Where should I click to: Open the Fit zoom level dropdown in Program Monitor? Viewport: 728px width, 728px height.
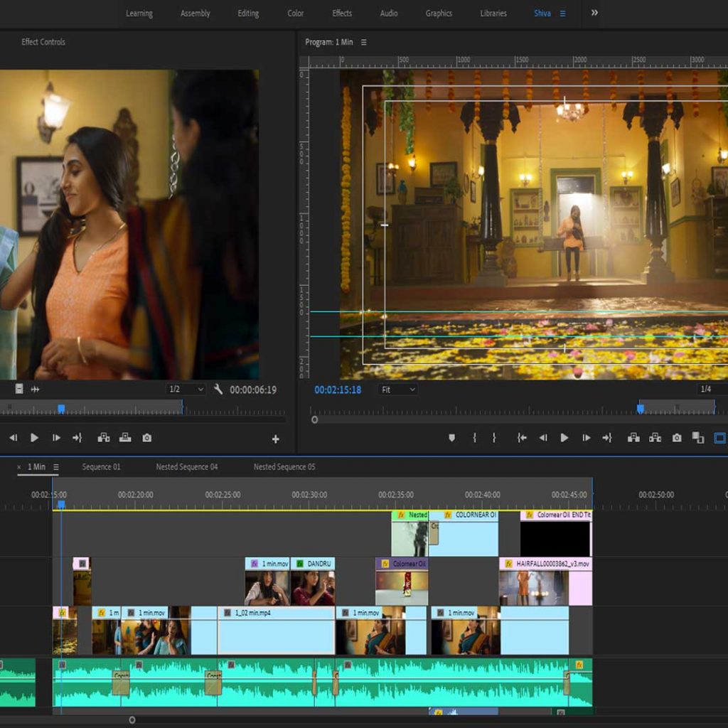[398, 390]
